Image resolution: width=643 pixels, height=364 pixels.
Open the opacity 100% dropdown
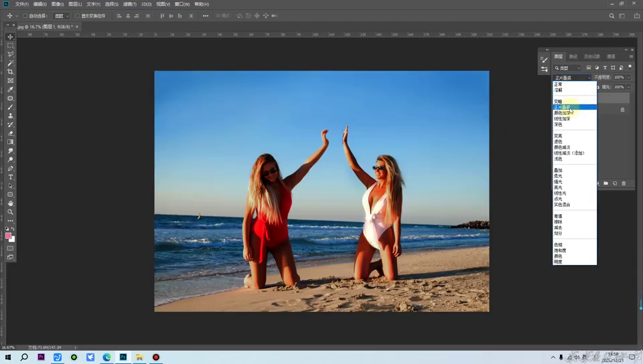tap(628, 77)
